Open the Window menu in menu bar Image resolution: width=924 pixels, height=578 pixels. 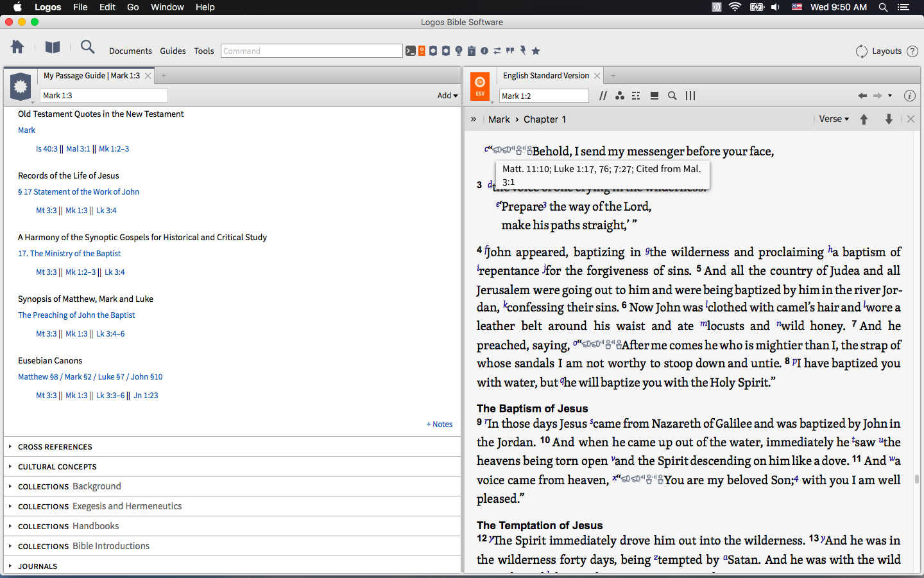click(x=167, y=7)
